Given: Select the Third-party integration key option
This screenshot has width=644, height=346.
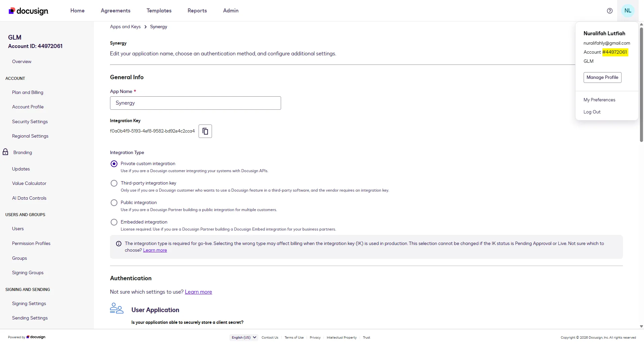Looking at the screenshot, I should pos(114,183).
